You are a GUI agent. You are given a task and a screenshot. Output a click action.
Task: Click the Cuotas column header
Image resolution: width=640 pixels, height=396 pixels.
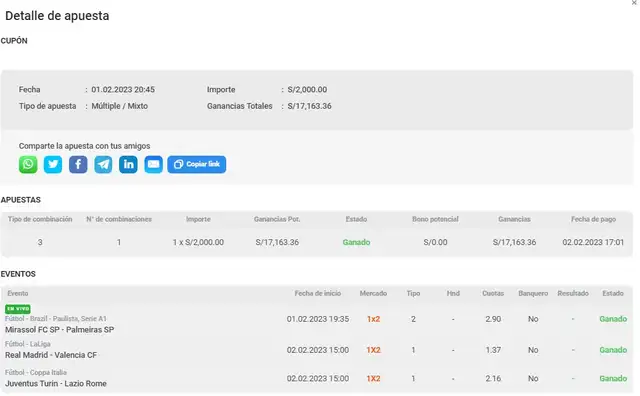tap(493, 294)
